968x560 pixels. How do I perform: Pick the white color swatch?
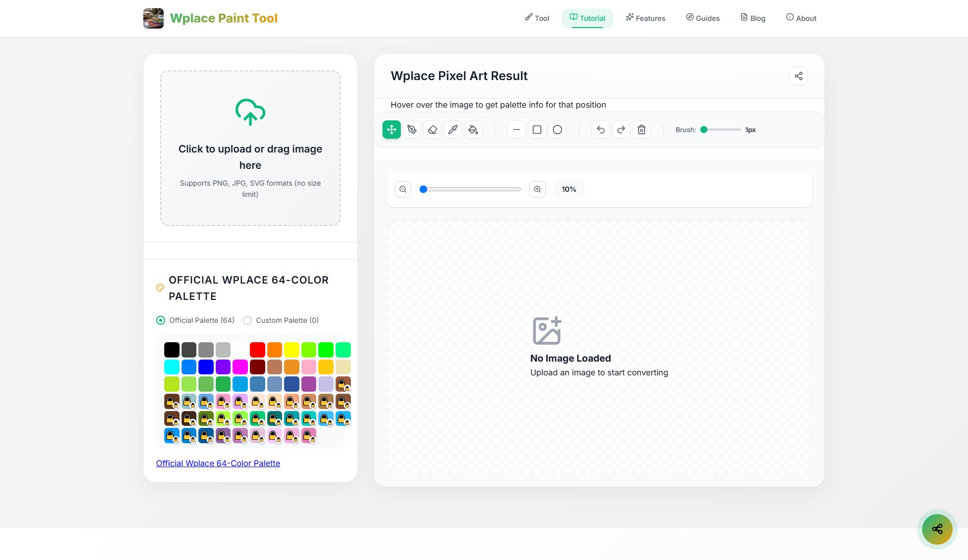pos(240,350)
